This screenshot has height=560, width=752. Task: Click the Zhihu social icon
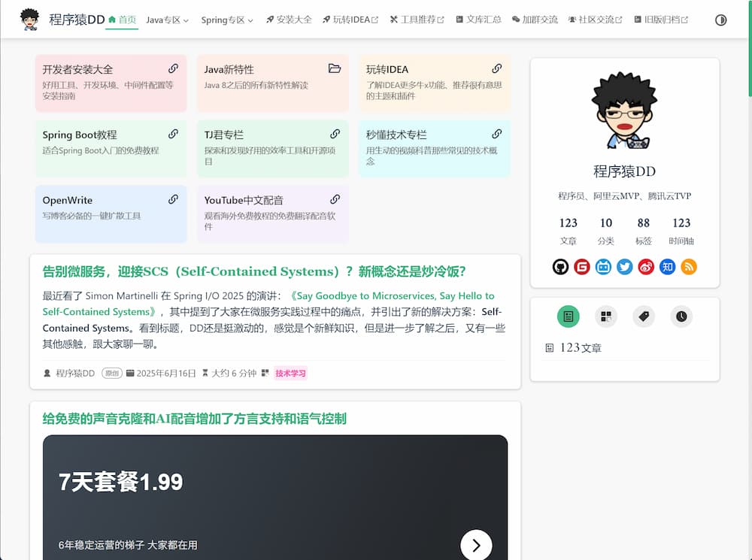[x=667, y=267]
